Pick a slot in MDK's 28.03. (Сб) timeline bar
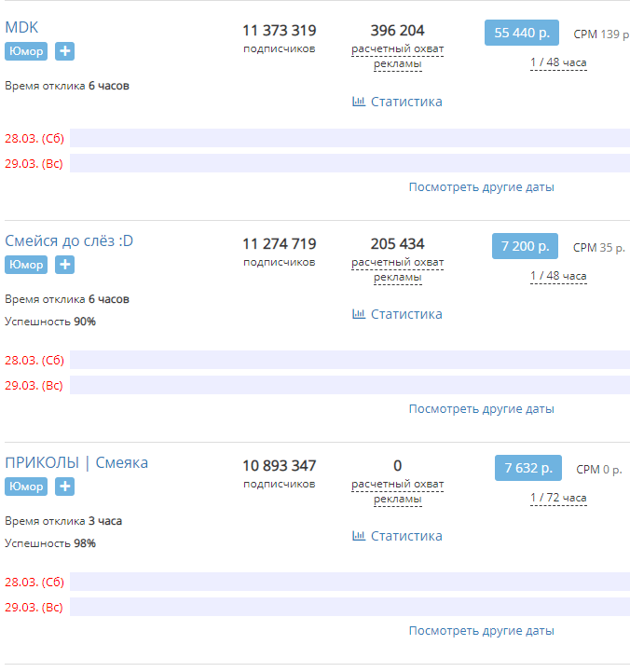Screen dimensions: 630x672 point(349,138)
